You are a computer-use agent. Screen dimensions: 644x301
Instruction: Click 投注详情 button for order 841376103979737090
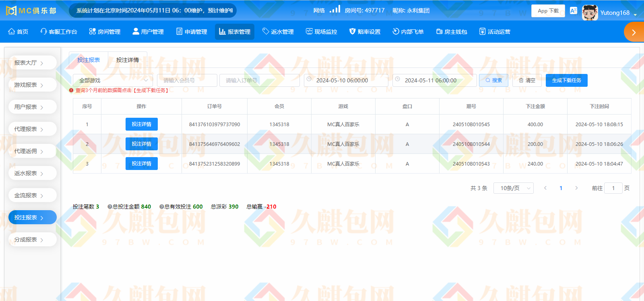142,124
